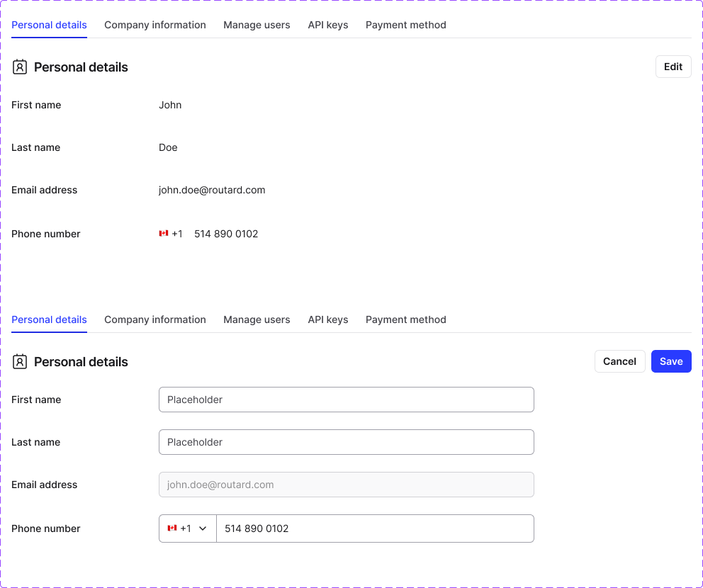Open API keys tab in the panel with Save button
This screenshot has width=703, height=588.
328,320
